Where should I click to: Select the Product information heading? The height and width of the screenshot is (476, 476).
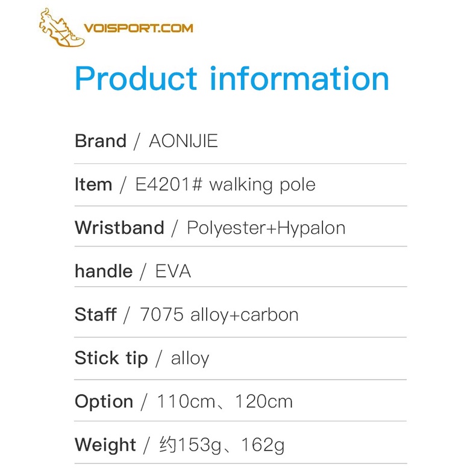pyautogui.click(x=232, y=78)
